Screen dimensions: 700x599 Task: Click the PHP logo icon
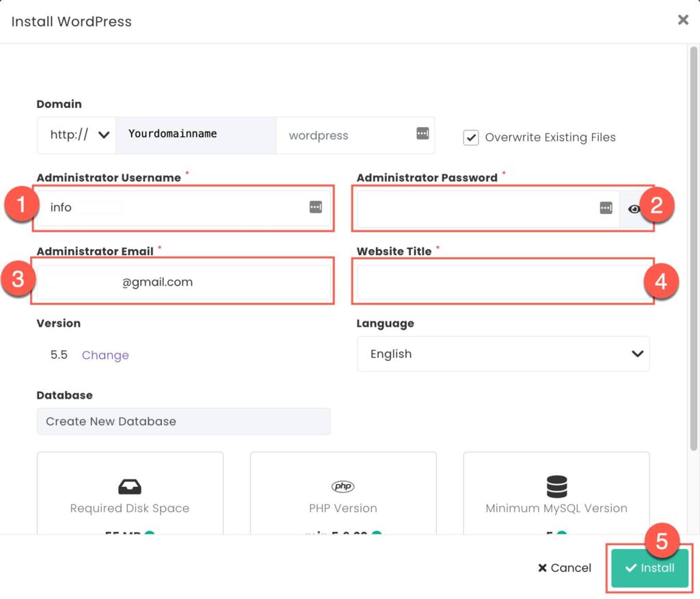pyautogui.click(x=343, y=486)
